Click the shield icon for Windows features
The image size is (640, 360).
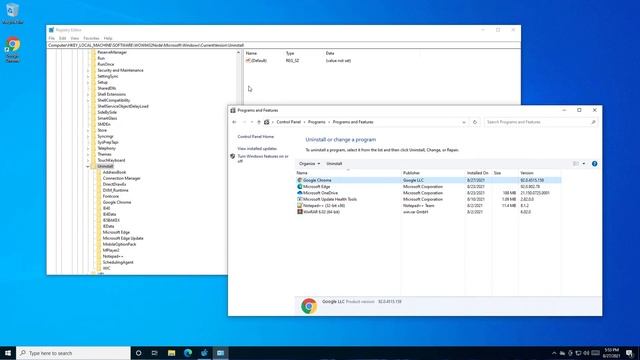pyautogui.click(x=233, y=156)
